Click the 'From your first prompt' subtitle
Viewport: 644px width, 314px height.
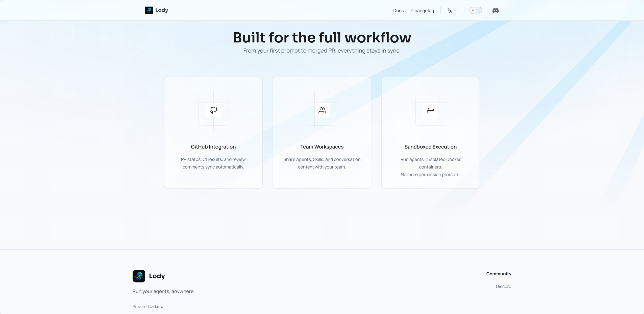tap(322, 51)
